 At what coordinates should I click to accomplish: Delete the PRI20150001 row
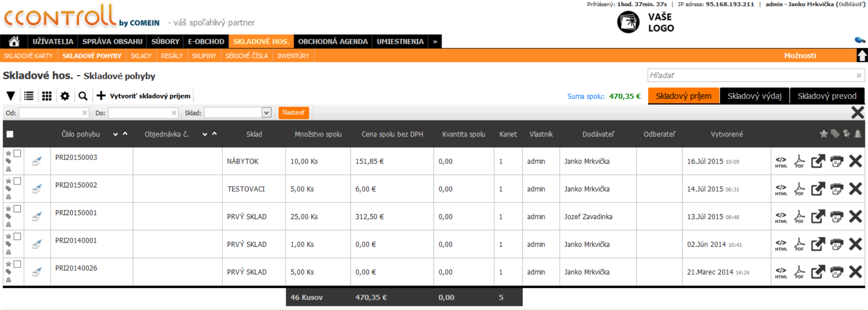coord(855,216)
